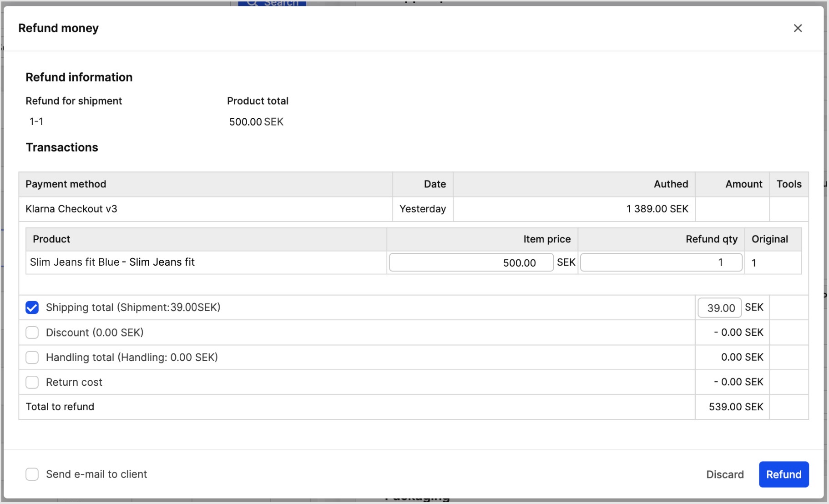Click the Payment method column header

tap(66, 184)
